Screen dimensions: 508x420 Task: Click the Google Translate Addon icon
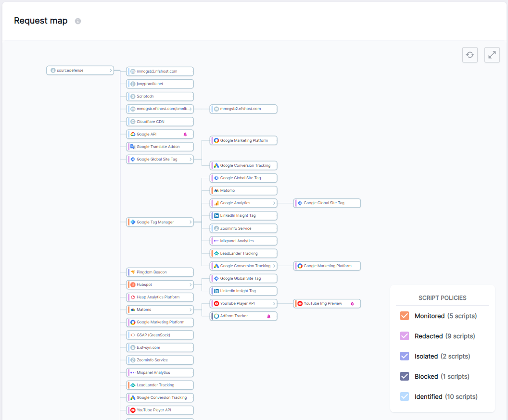coord(133,147)
